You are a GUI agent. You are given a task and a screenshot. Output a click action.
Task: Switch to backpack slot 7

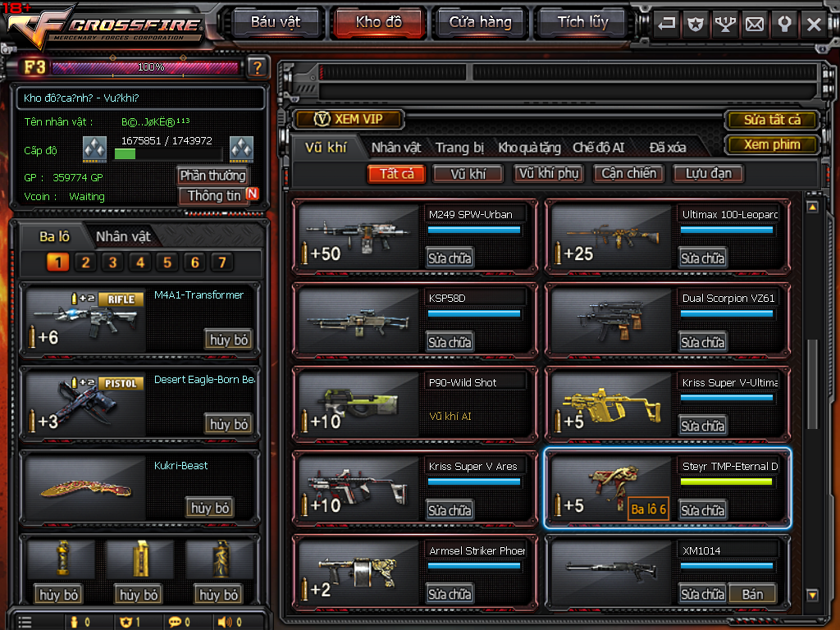(x=221, y=262)
